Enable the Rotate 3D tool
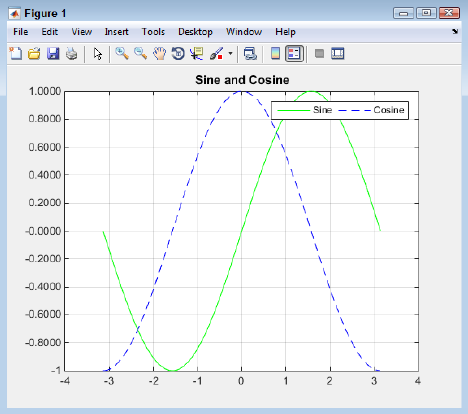 point(178,53)
